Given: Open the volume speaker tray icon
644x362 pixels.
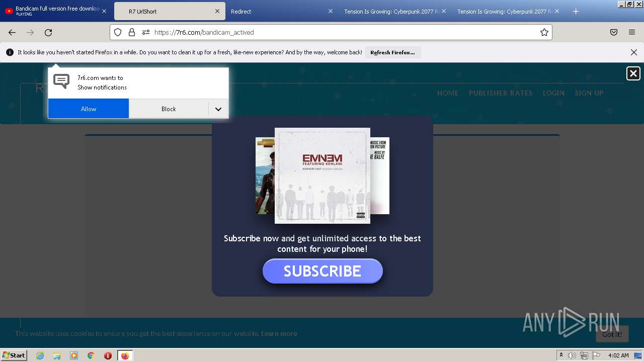Looking at the screenshot, I should pos(572,355).
